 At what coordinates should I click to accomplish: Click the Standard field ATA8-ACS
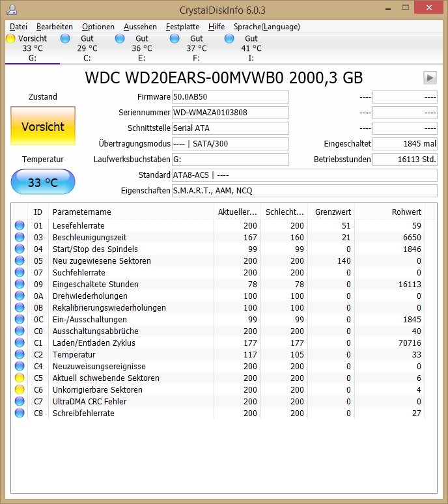(305, 175)
